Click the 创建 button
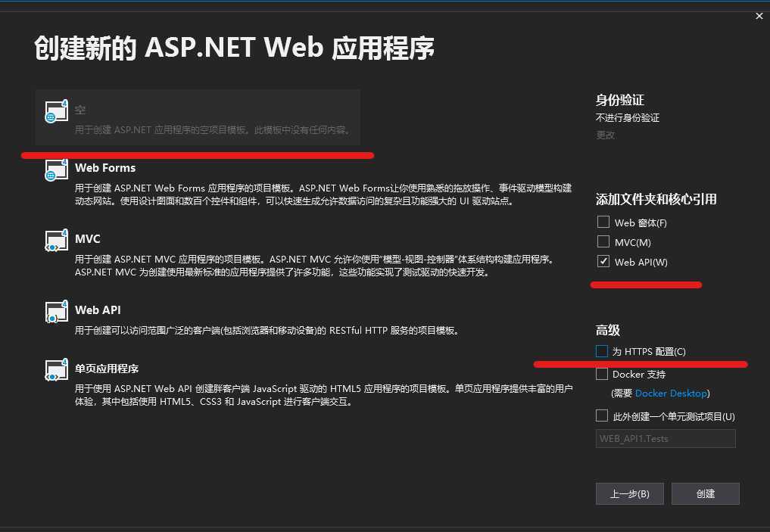 (705, 493)
